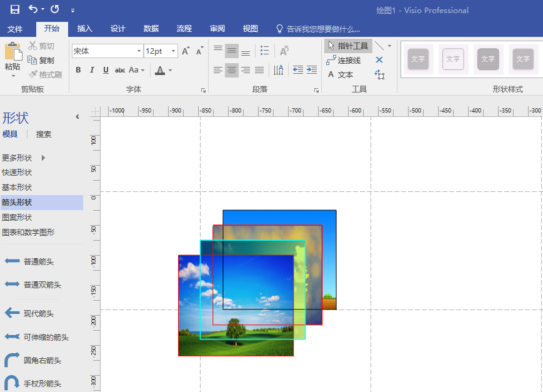543x392 pixels.
Task: Switch to the 数据 ribbon tab
Action: (151, 29)
